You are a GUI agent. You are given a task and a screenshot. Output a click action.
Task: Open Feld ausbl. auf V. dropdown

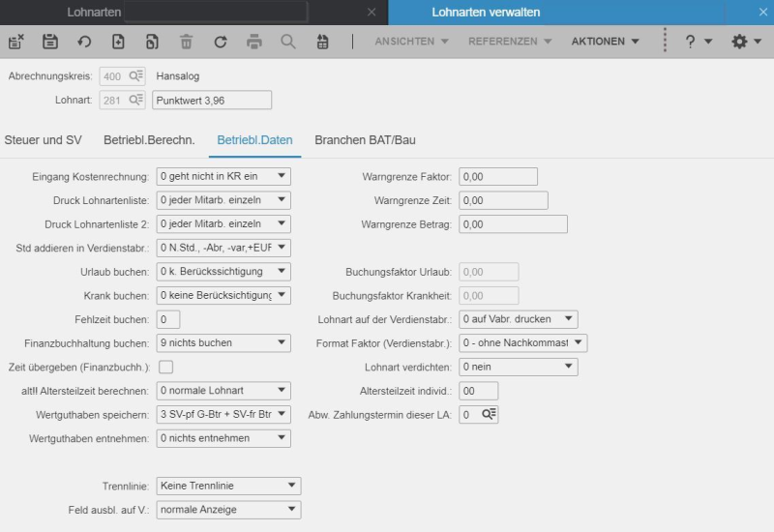pyautogui.click(x=228, y=510)
